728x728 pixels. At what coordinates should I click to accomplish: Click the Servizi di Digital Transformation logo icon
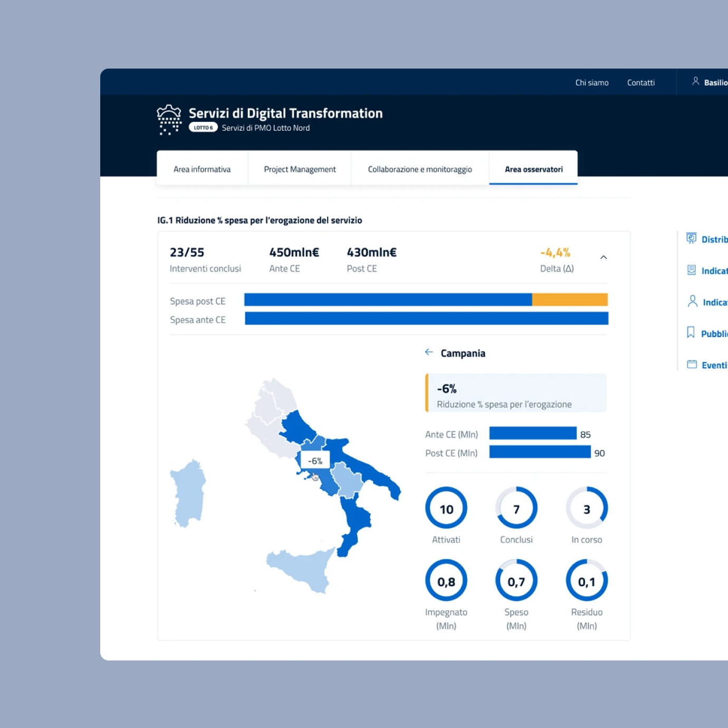(x=169, y=120)
